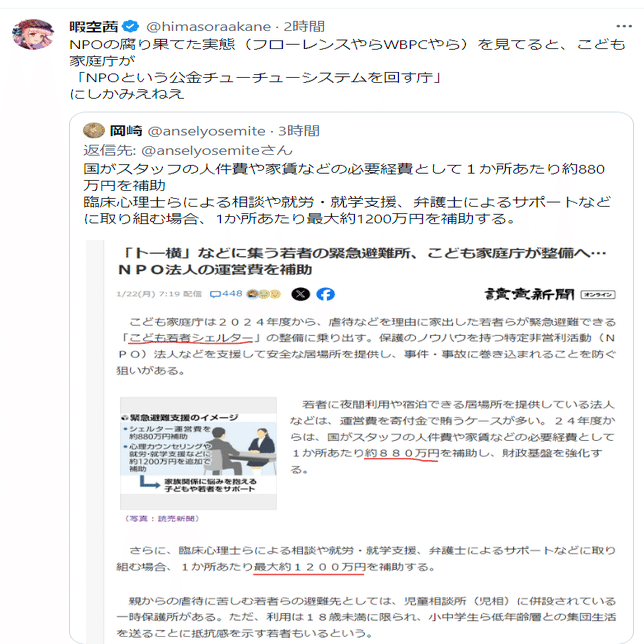
Task: Click the 暇空茜 display name
Action: point(94,27)
